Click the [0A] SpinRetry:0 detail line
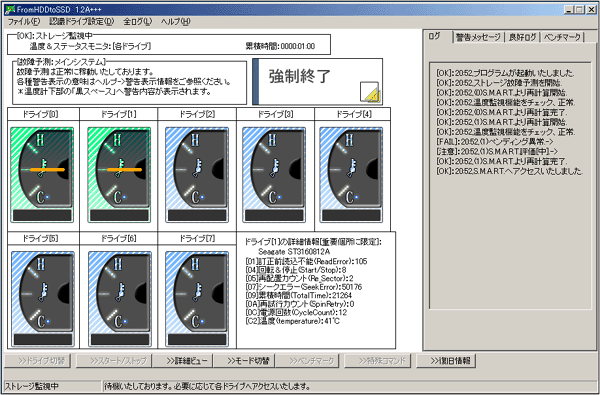Screen dimensions: 600x395 [300, 304]
